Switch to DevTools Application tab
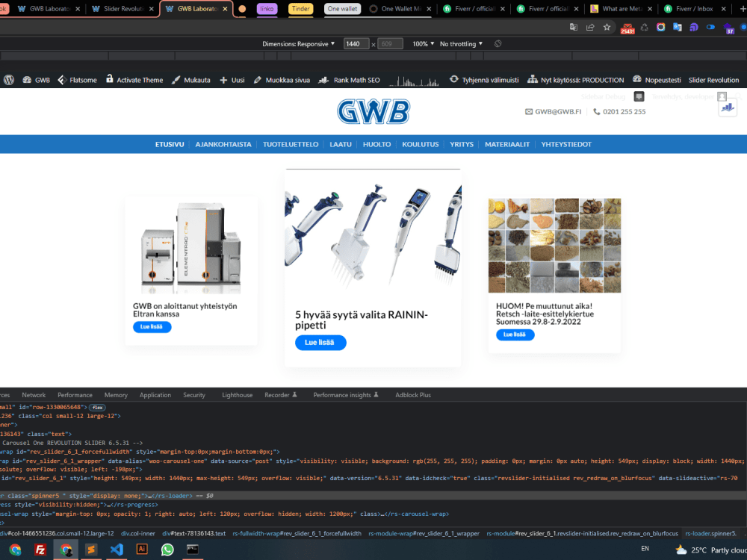 coord(155,395)
